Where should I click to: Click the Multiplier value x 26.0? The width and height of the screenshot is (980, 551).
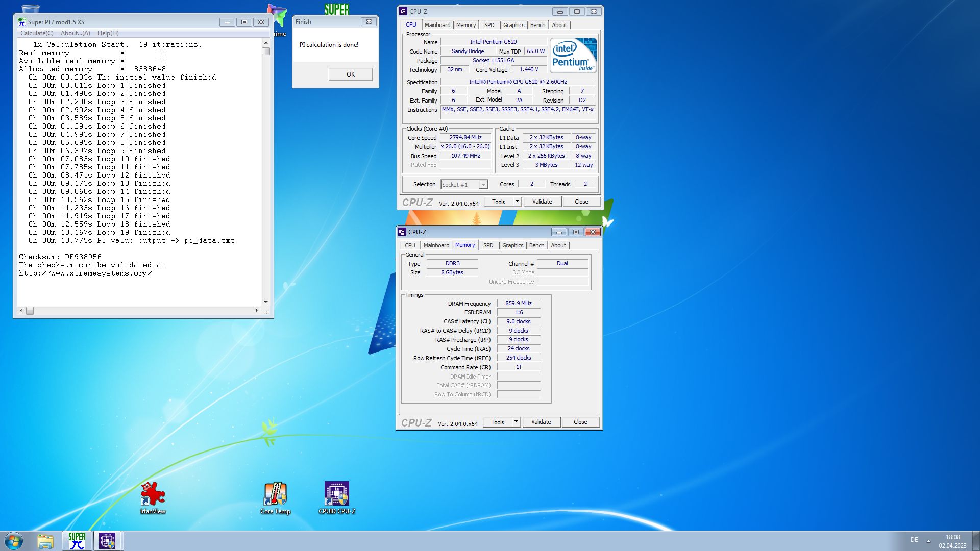coord(465,147)
